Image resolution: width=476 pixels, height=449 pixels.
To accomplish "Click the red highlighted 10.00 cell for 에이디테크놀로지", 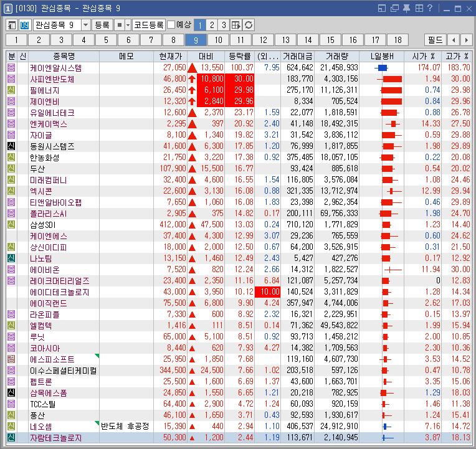I will [x=267, y=292].
